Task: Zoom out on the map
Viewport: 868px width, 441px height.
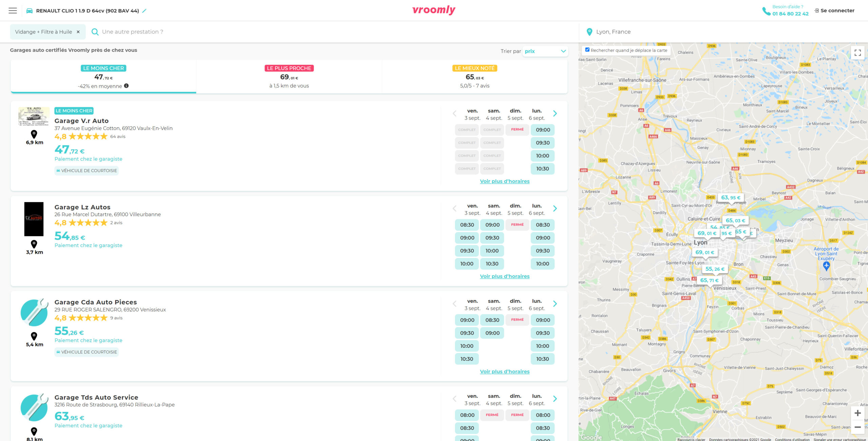Action: [x=857, y=427]
